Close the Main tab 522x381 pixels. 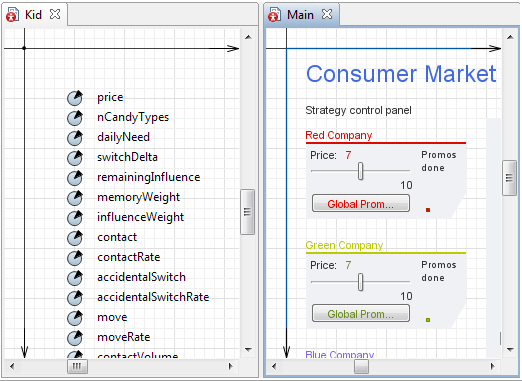point(327,14)
